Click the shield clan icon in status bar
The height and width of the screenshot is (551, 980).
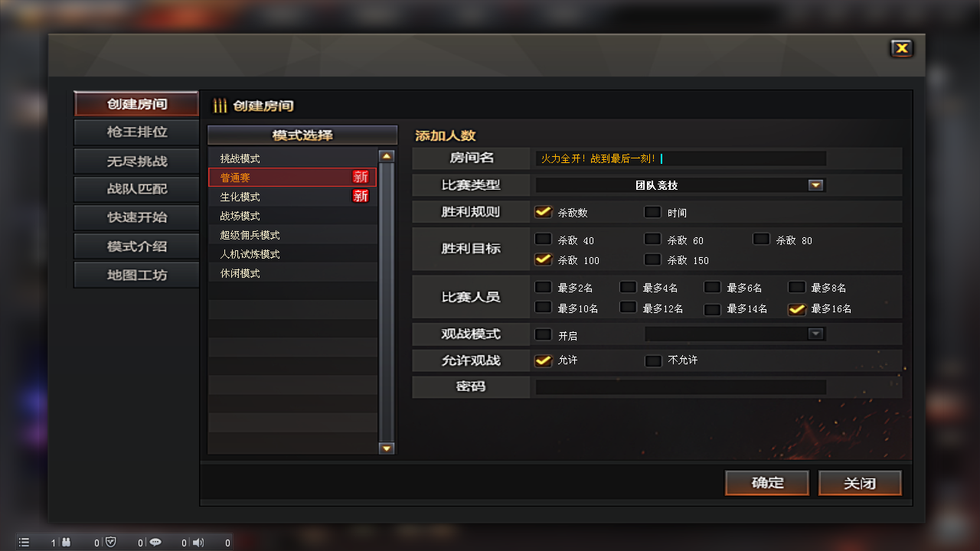tap(110, 543)
